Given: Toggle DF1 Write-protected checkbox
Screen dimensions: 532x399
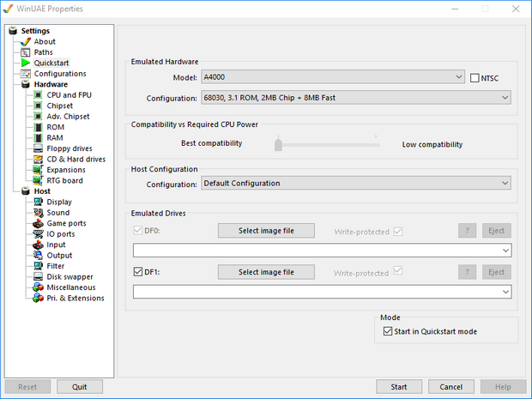Looking at the screenshot, I should click(398, 271).
